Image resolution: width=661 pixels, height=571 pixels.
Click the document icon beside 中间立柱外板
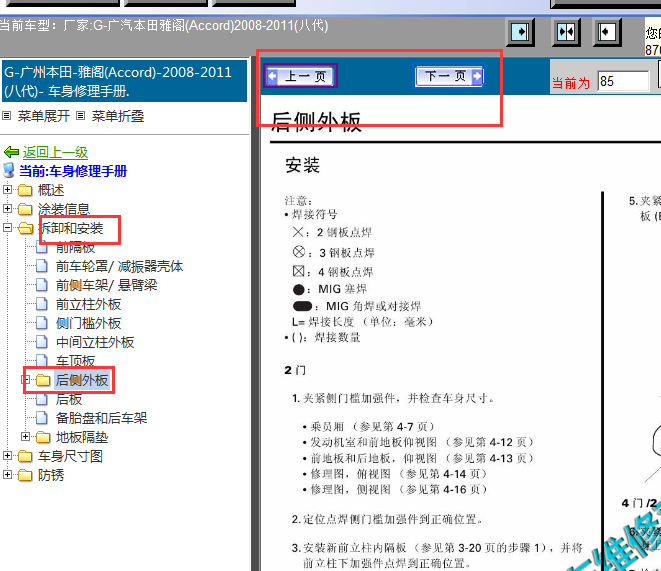[42, 342]
